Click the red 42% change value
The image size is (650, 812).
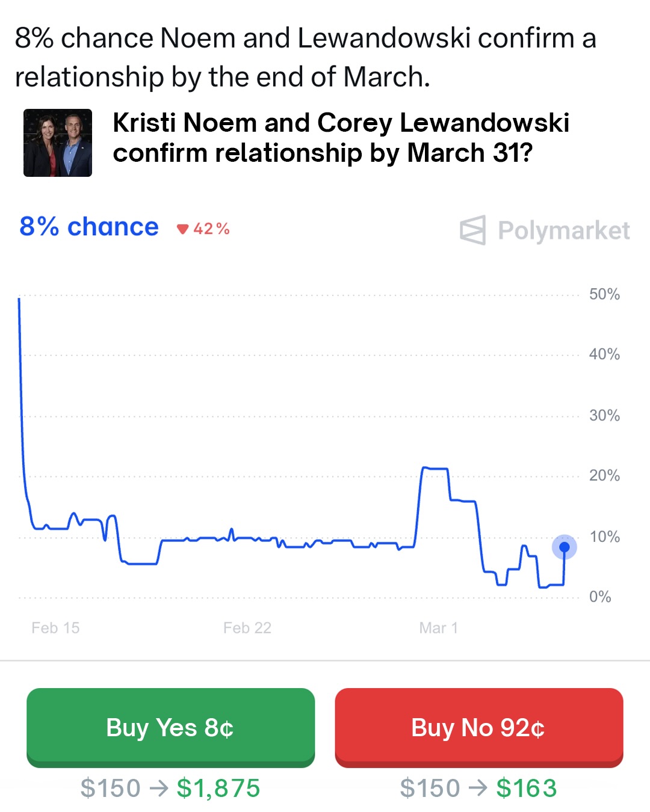(x=211, y=229)
